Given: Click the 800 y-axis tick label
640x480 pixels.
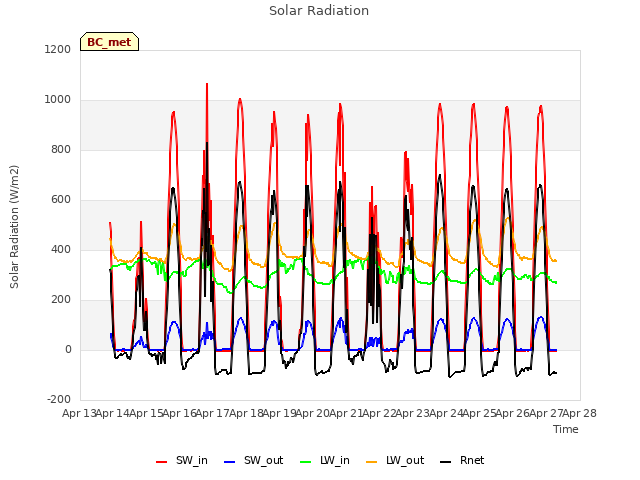Looking at the screenshot, I should pyautogui.click(x=61, y=150).
